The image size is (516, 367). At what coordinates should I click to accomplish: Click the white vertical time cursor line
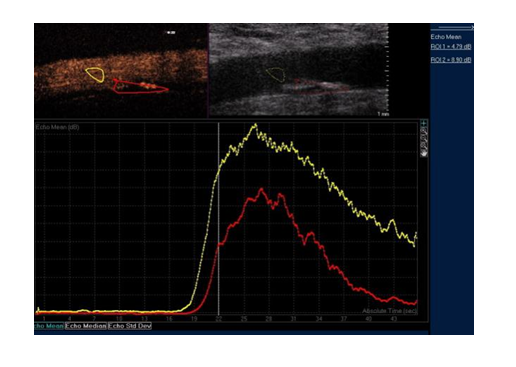(x=218, y=218)
